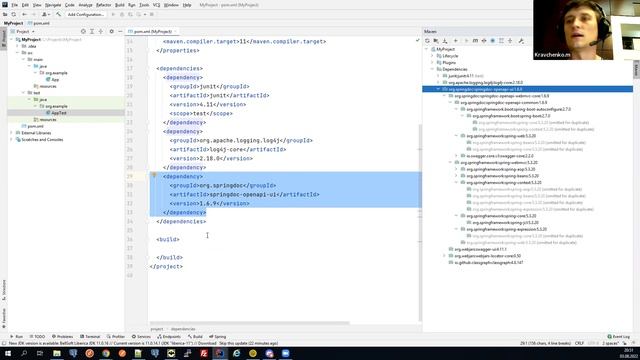Open the File menu

(14, 5)
